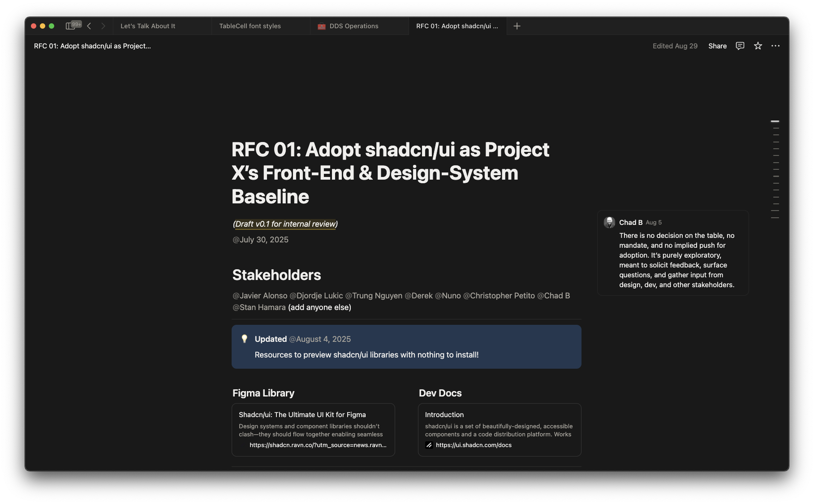814x504 pixels.
Task: Click the forward navigation arrow
Action: pyautogui.click(x=103, y=26)
